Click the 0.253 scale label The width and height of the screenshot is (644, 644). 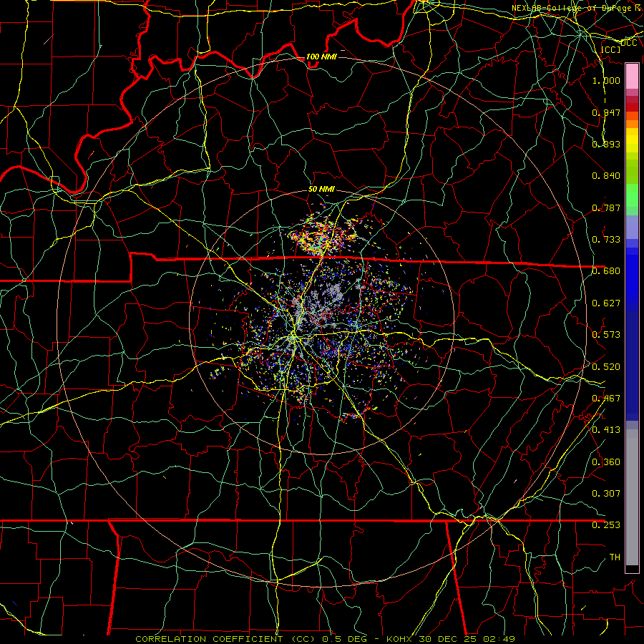pos(606,525)
